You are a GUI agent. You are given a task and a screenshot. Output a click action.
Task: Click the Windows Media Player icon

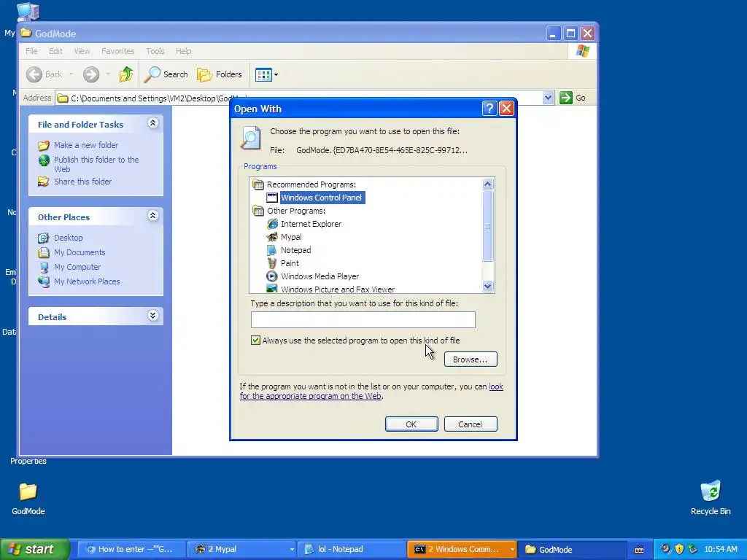pos(272,276)
